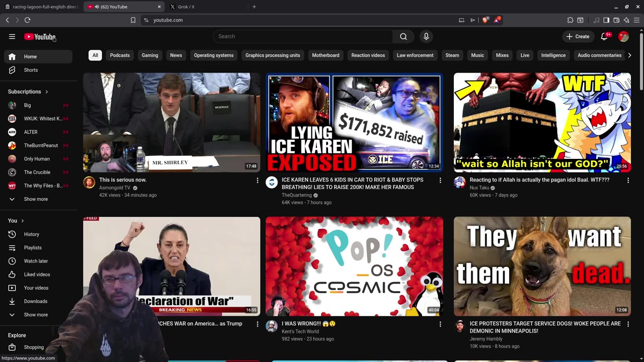Show more category chips with right arrow
This screenshot has width=644, height=362.
coord(629,55)
